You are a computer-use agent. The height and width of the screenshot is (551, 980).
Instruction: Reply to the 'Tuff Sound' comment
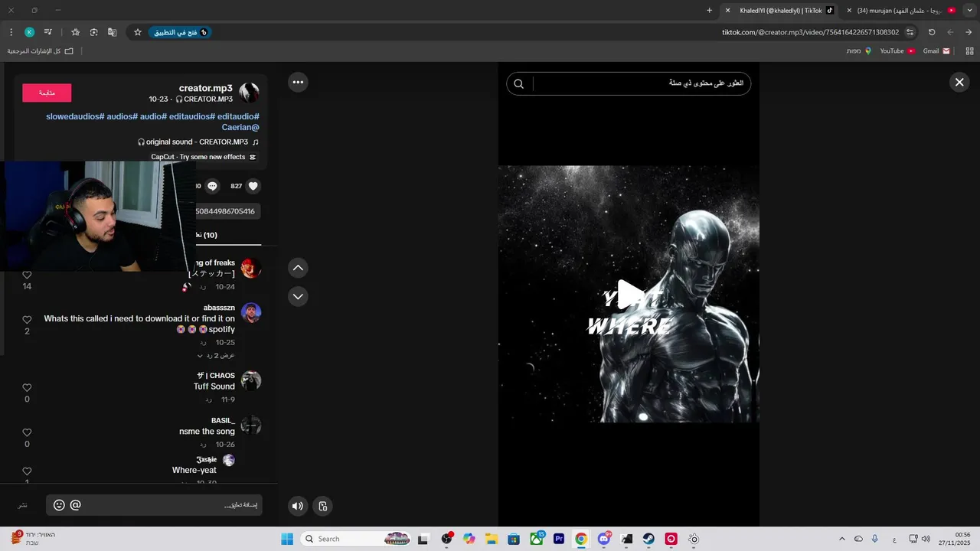click(208, 399)
